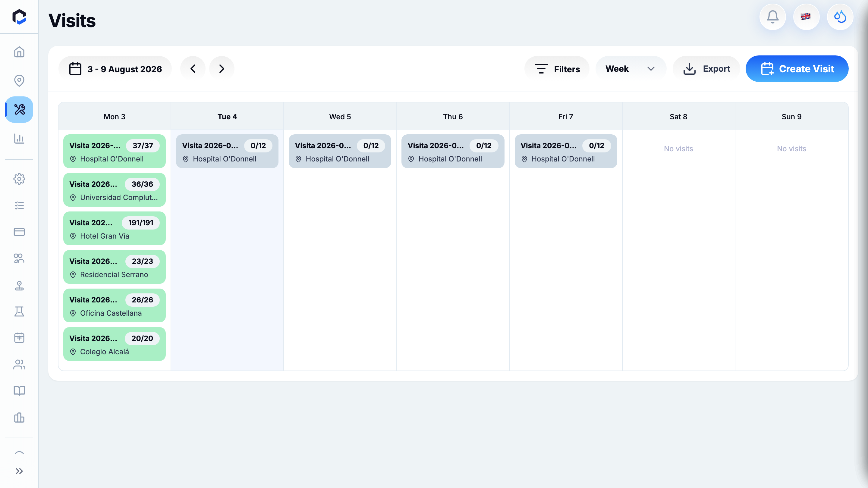This screenshot has height=488, width=868.
Task: Open the Week view dropdown
Action: click(x=631, y=69)
